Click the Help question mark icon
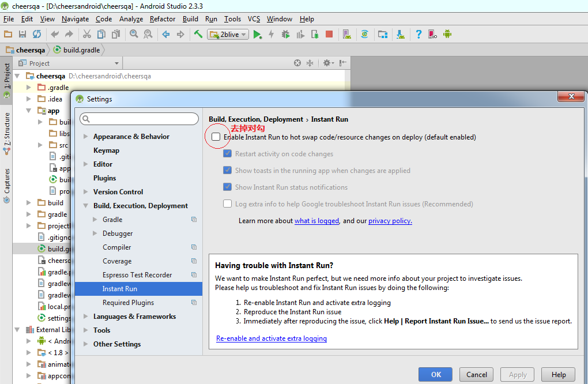This screenshot has width=588, height=384. tap(419, 35)
